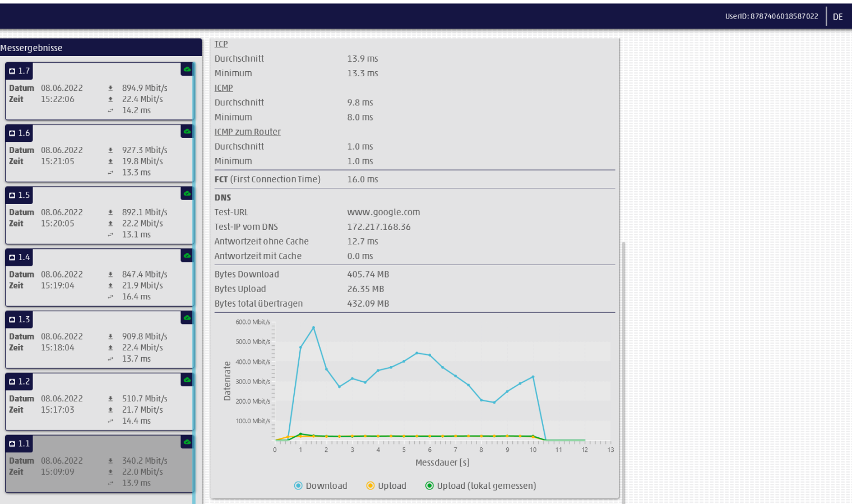
Task: Click the green cloud icon on measurement 1.7
Action: click(187, 70)
